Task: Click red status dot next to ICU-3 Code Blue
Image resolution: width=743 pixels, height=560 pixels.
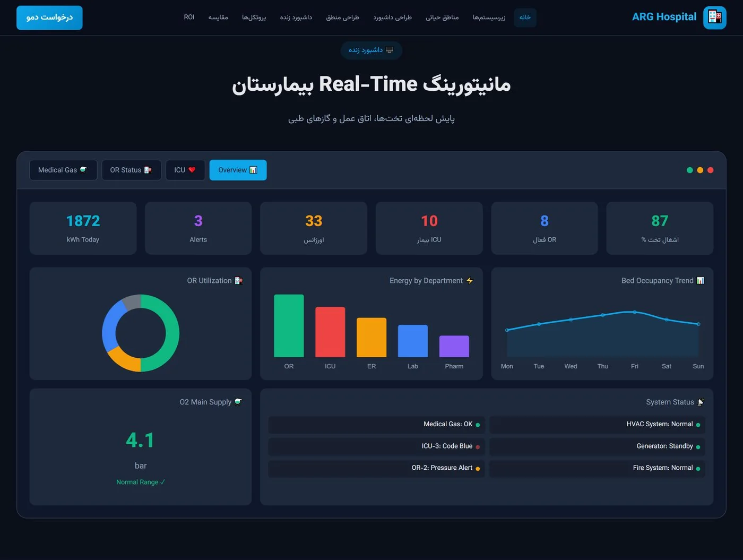Action: [x=478, y=447]
